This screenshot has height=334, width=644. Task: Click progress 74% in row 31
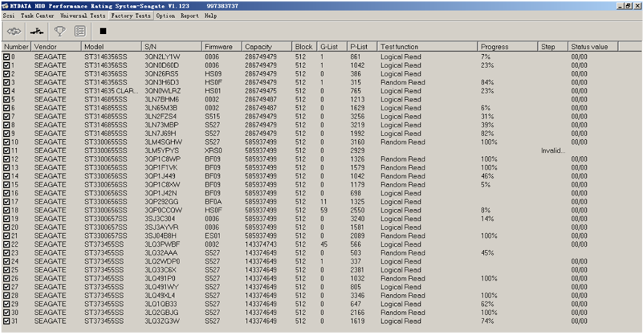pyautogui.click(x=487, y=321)
